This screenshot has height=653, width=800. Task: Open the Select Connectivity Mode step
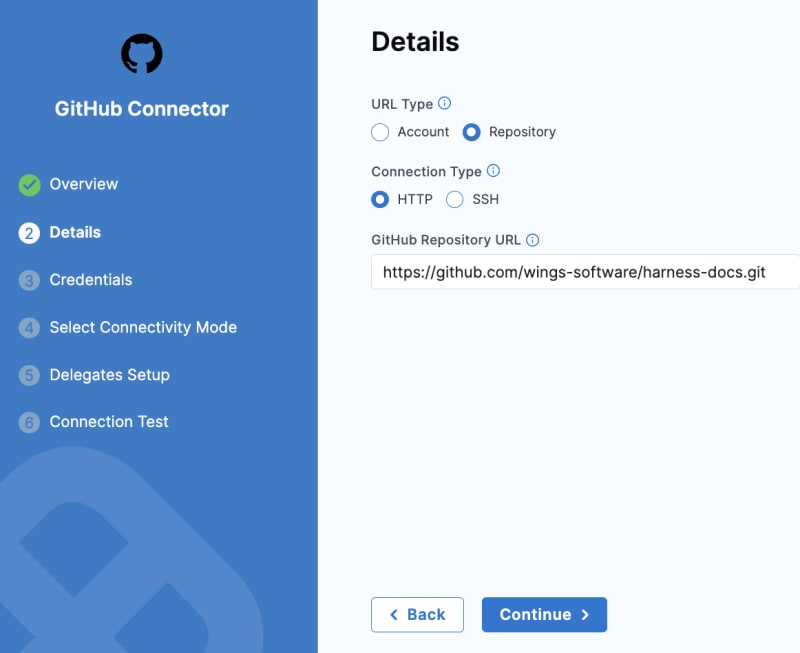point(143,327)
